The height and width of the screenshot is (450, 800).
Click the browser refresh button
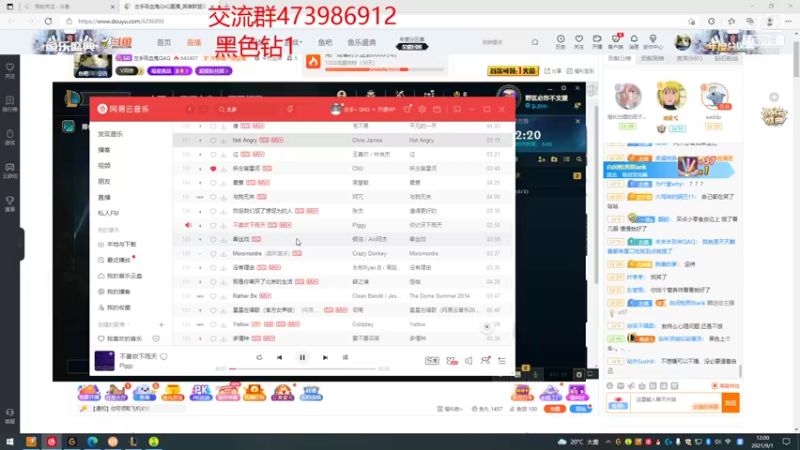pos(48,21)
